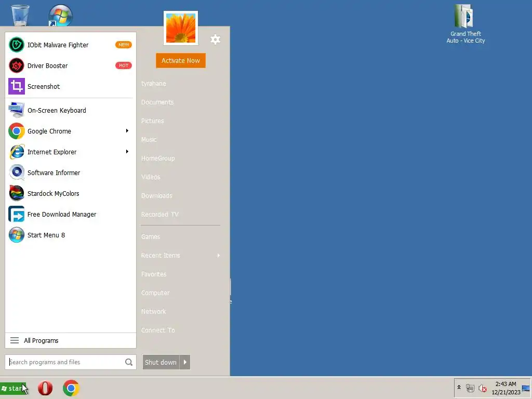This screenshot has height=399, width=532.
Task: Launch Free Download Manager icon
Action: (x=16, y=214)
